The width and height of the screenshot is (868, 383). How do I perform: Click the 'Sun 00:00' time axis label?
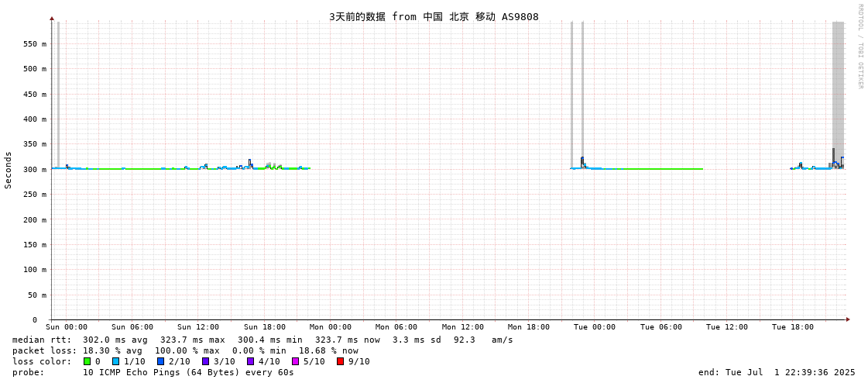pos(67,327)
